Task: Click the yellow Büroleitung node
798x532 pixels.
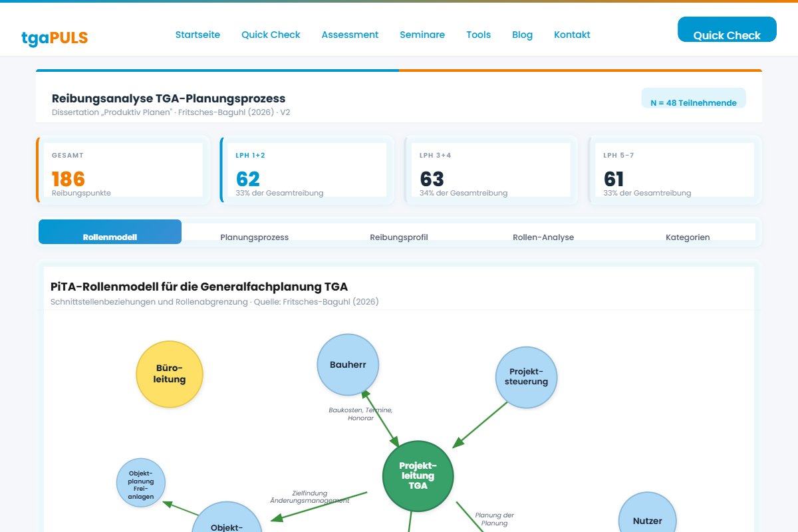Action: [x=170, y=374]
